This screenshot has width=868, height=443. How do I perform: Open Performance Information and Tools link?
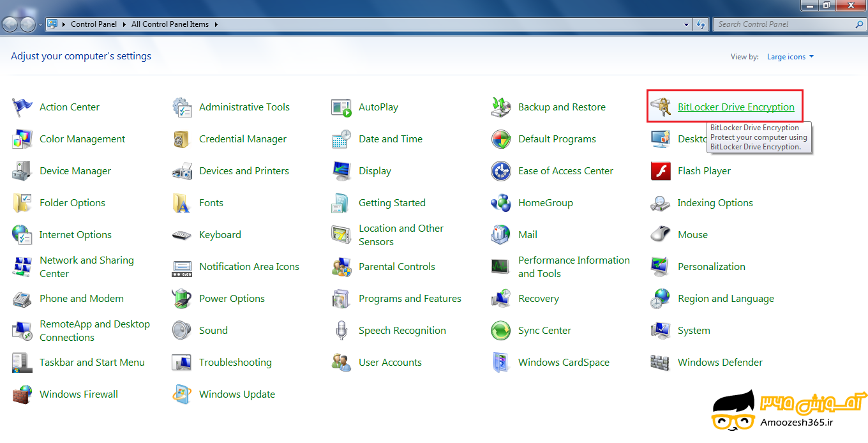coord(574,267)
